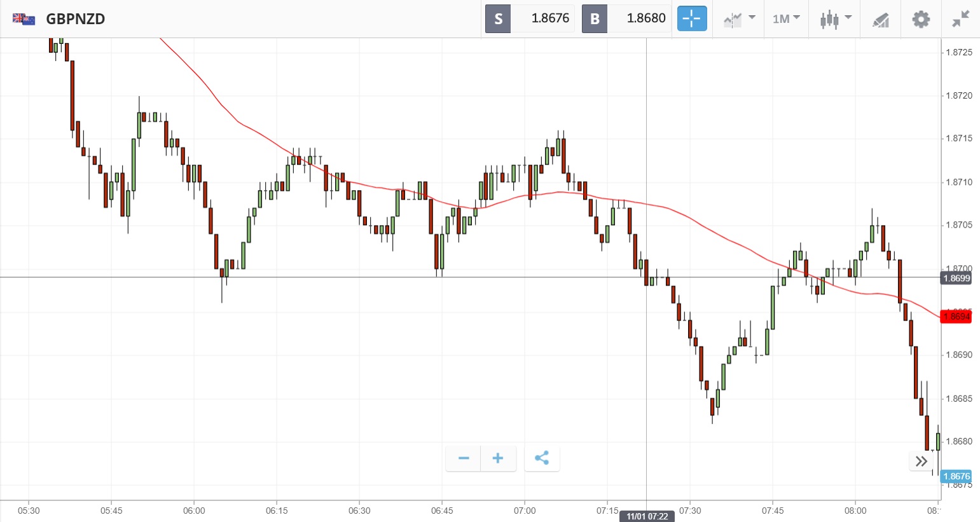
Task: Toggle the crosshair cursor tool
Action: point(691,18)
